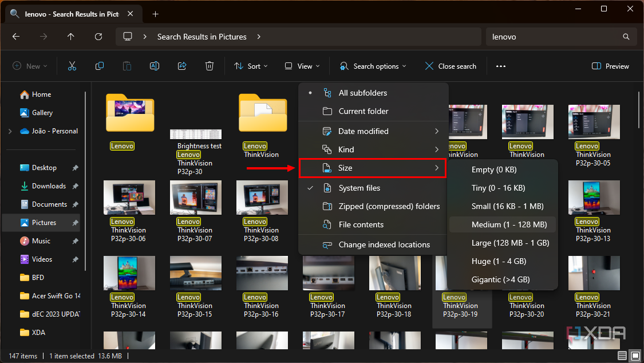Open the View dropdown

(302, 66)
